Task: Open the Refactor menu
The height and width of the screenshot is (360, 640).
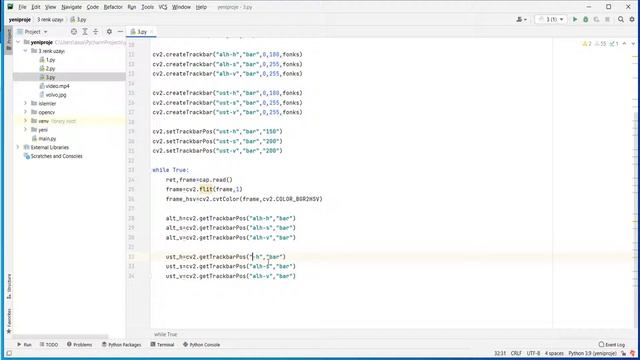Action: point(113,7)
